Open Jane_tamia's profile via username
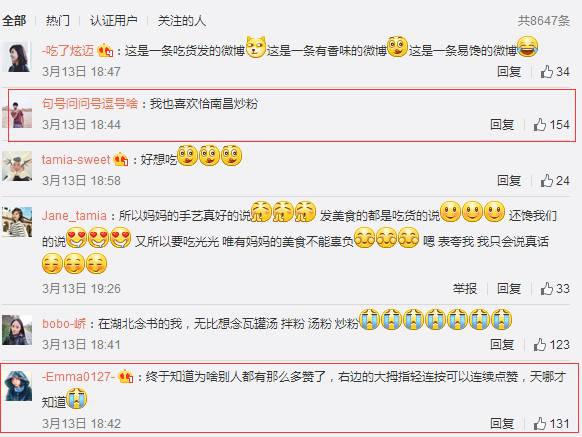The height and width of the screenshot is (437, 582). pos(74,215)
